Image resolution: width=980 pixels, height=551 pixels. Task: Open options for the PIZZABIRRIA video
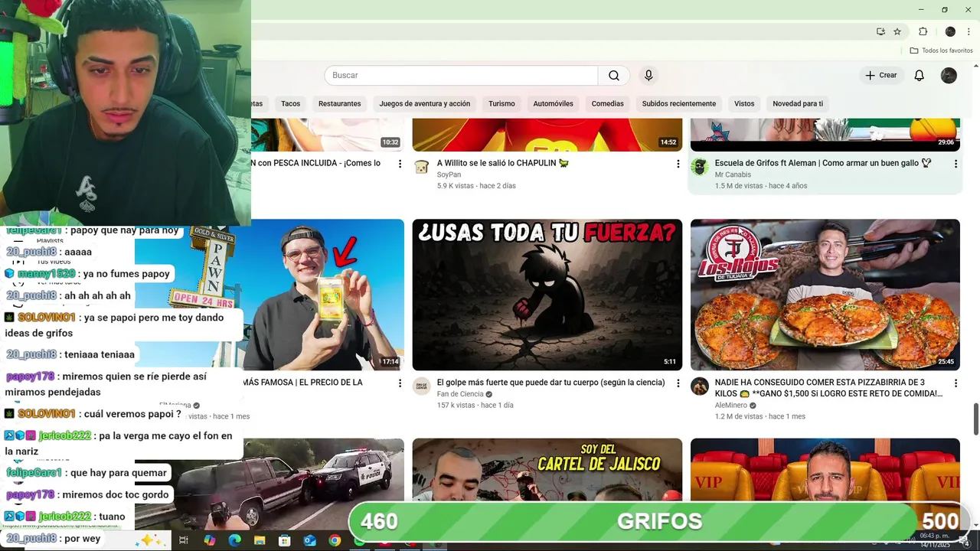point(955,383)
